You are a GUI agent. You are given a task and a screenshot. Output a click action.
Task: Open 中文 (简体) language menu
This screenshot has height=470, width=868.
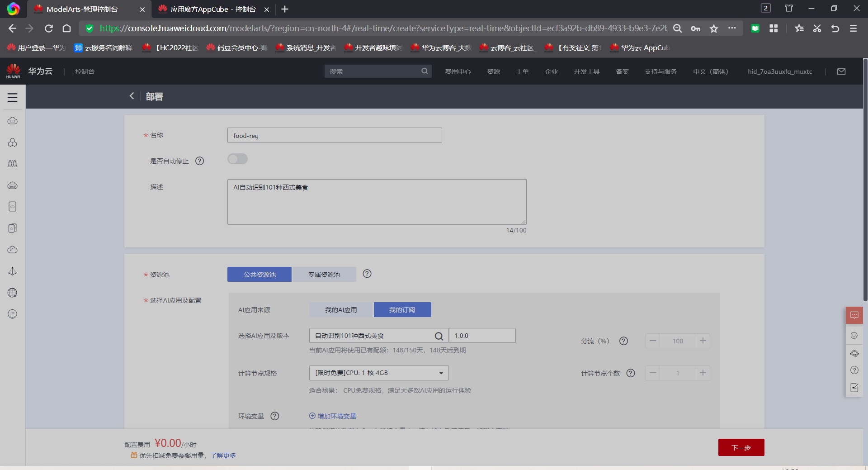(x=711, y=71)
